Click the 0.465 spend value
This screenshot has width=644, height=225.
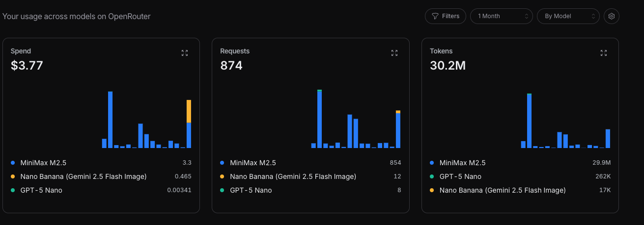coord(183,176)
